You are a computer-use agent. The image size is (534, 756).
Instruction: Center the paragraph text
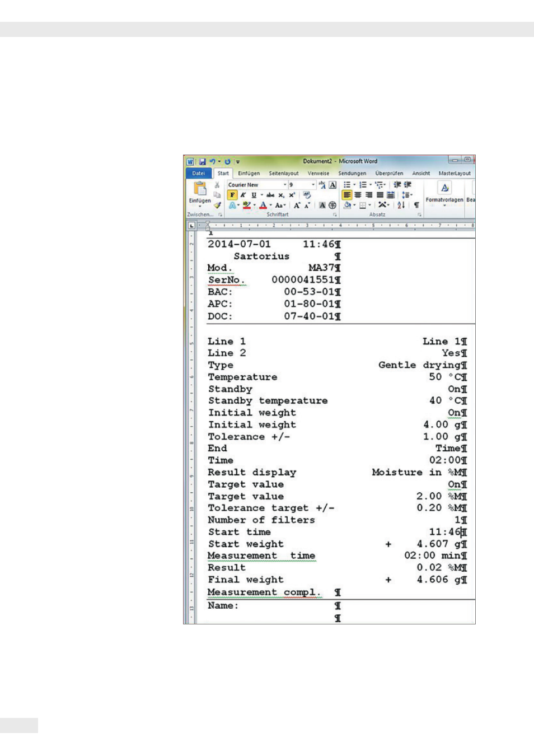tap(358, 195)
